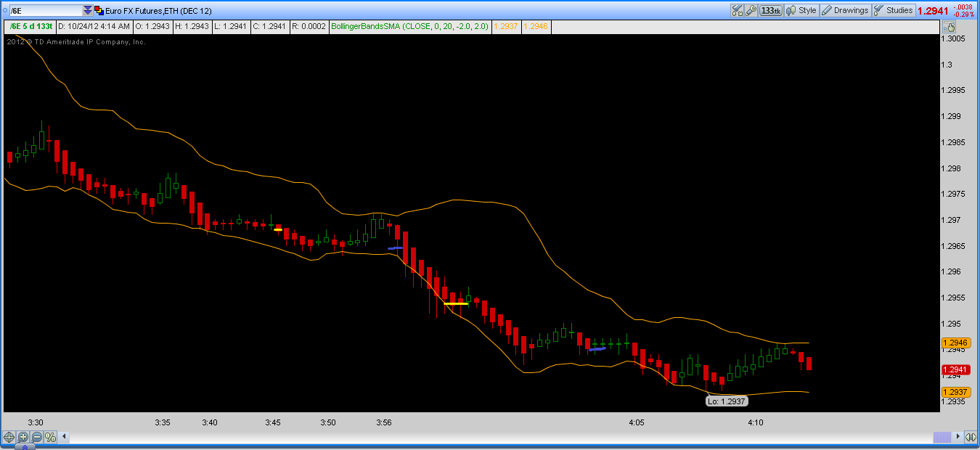Click the scroll right arrow of time scrollbar
The height and width of the screenshot is (450, 980).
tap(956, 437)
